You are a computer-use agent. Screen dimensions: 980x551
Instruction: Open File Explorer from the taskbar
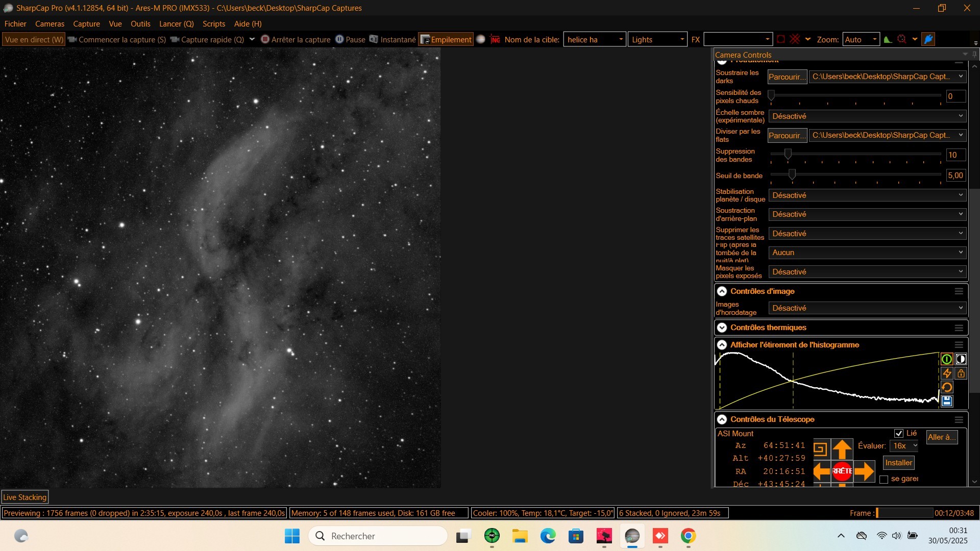tap(520, 536)
